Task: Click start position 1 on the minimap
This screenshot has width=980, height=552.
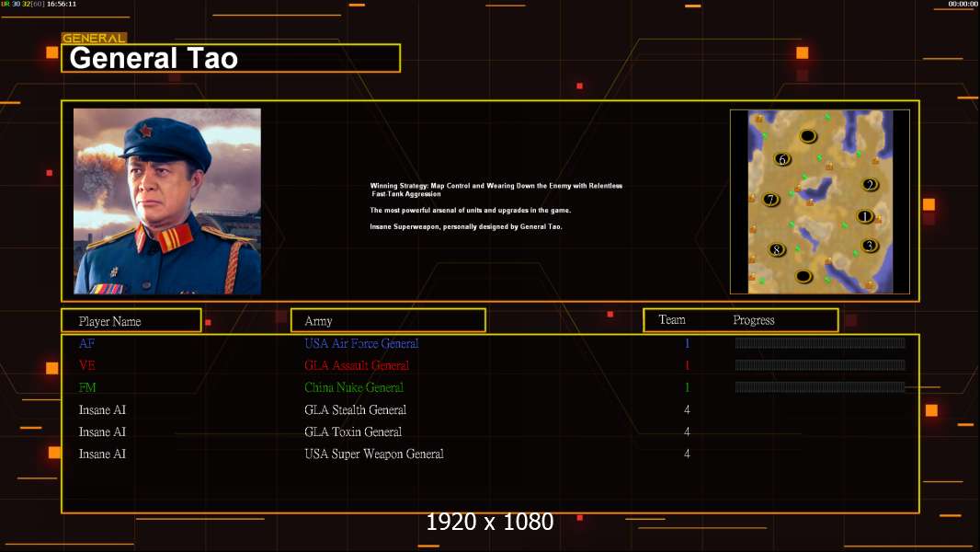Action: (x=865, y=217)
